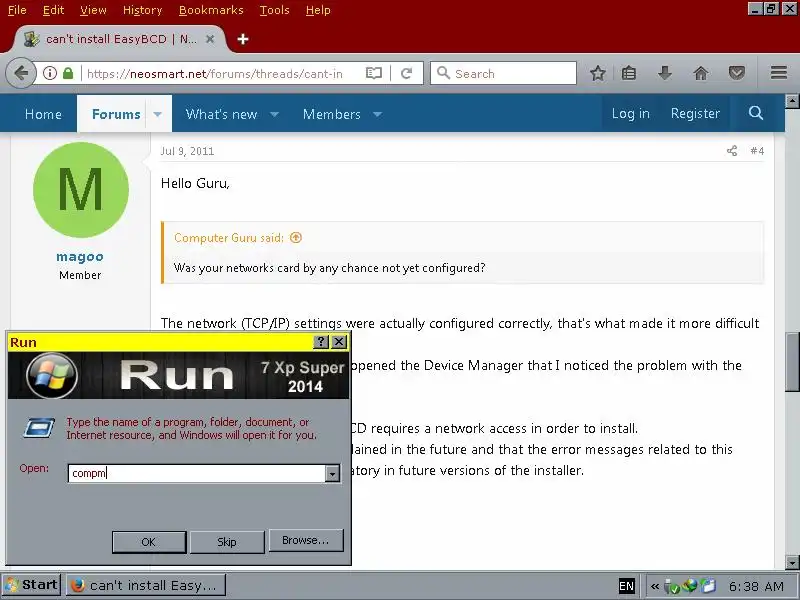Click the third tray icon near clock

tap(708, 586)
